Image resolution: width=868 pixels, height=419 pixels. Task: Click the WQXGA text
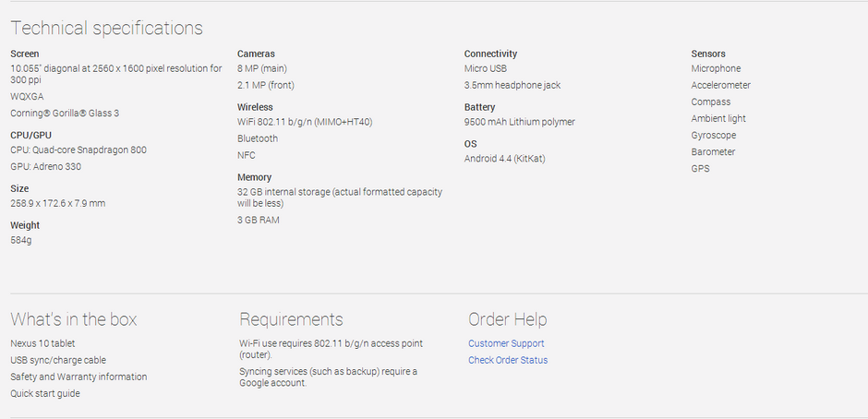coord(27,96)
